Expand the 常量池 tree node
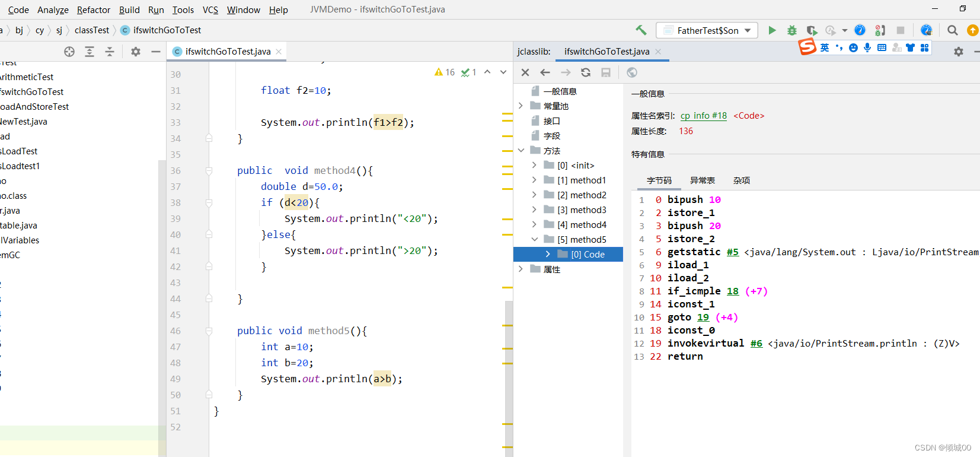Image resolution: width=980 pixels, height=457 pixels. pos(521,106)
